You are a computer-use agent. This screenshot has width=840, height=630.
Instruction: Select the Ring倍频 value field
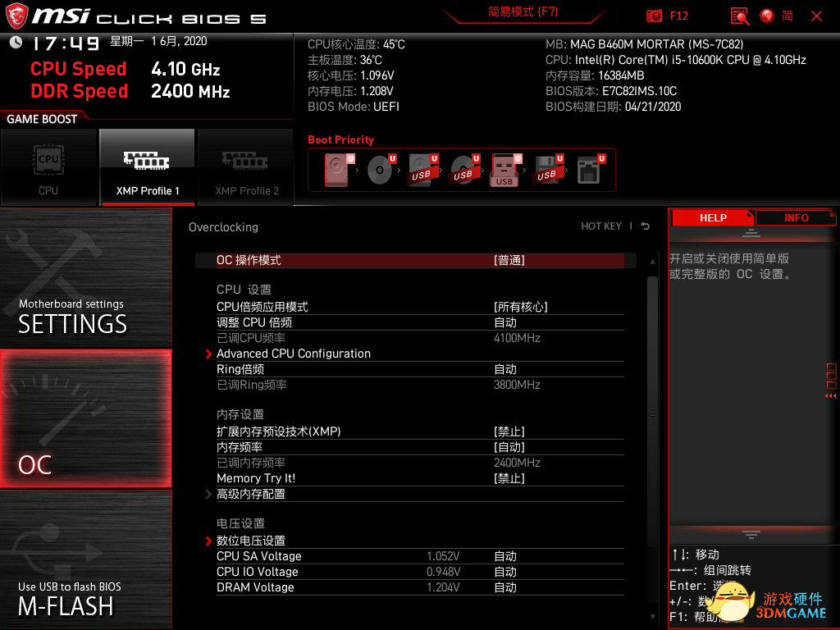[505, 369]
